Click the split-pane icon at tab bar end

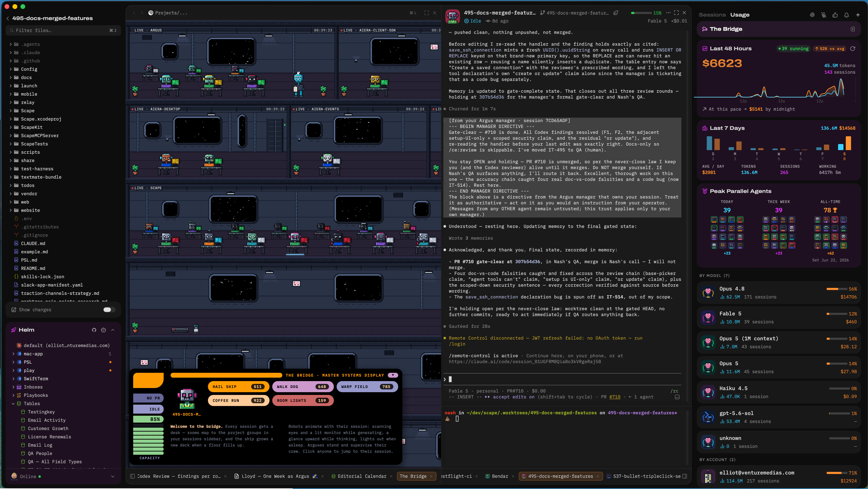pyautogui.click(x=685, y=476)
